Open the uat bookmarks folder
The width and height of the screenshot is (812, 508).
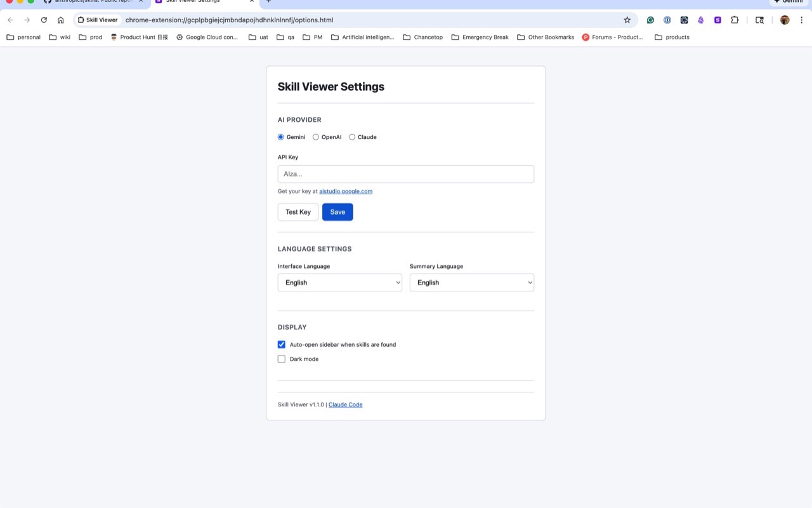click(258, 37)
